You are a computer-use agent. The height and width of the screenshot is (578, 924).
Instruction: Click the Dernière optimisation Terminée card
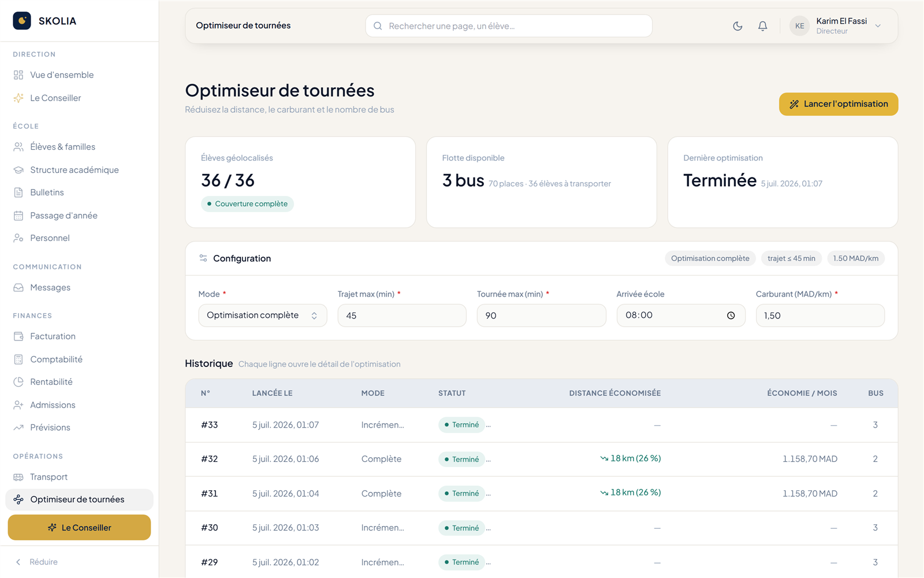coord(783,182)
